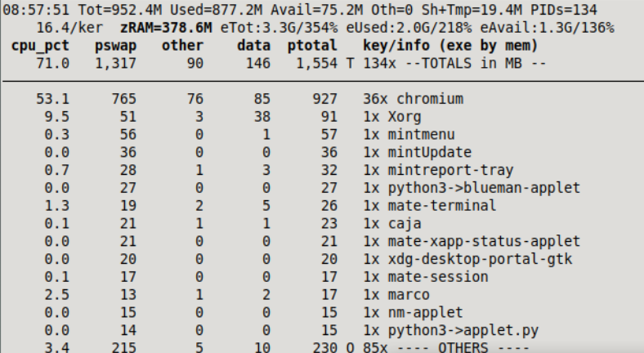Image resolution: width=644 pixels, height=353 pixels.
Task: Click the 'python3->applet.py' process entry
Action: pos(463,330)
